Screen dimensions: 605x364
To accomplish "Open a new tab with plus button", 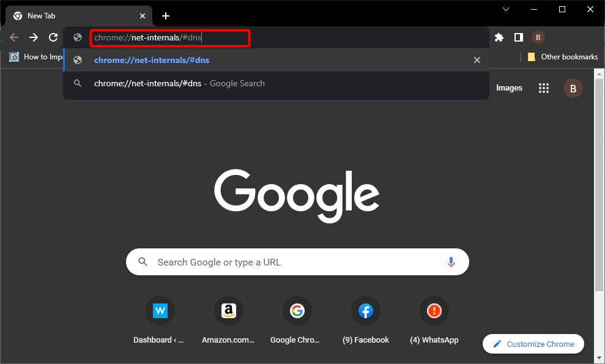I will click(x=166, y=16).
